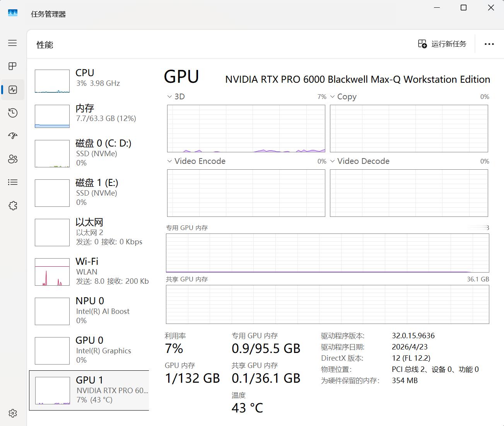The height and width of the screenshot is (426, 504).
Task: Click the NVIDIA RTX PRO 6000 model name
Action: pyautogui.click(x=357, y=79)
